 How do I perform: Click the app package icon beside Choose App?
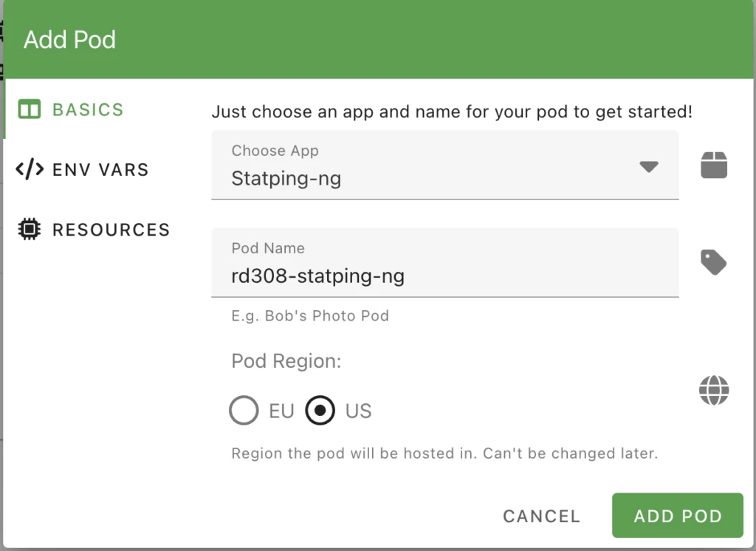coord(714,165)
